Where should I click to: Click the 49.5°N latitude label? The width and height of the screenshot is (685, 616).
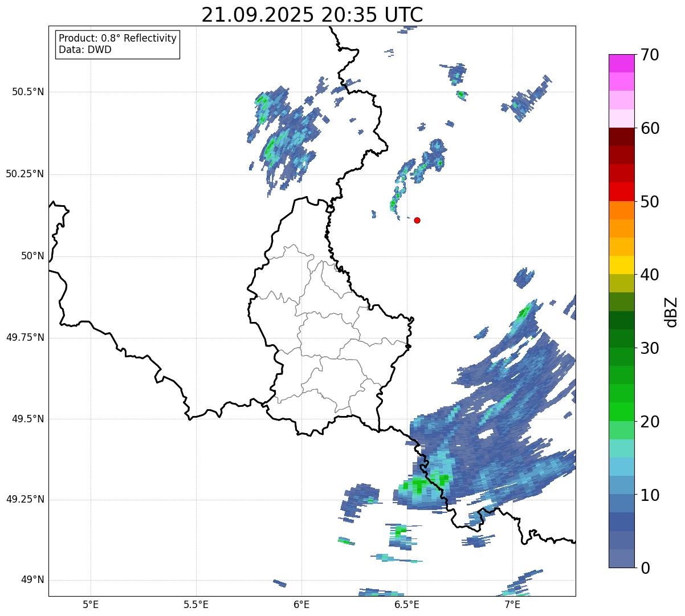coord(28,419)
